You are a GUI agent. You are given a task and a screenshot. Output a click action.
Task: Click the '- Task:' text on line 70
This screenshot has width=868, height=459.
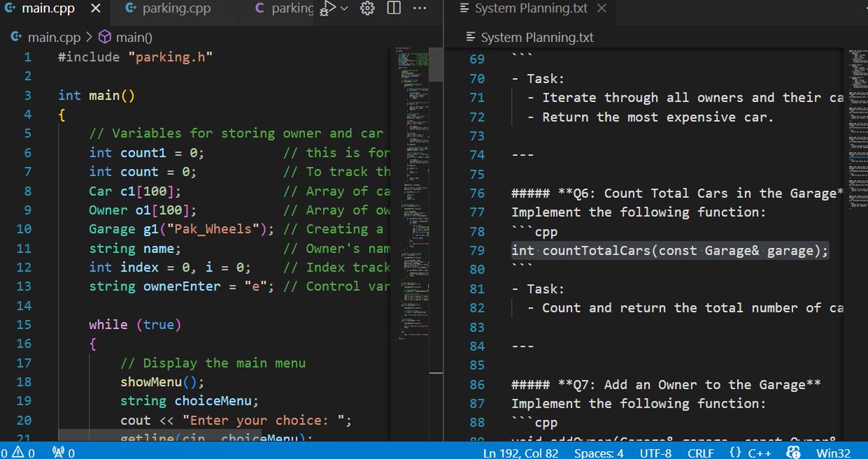(538, 78)
